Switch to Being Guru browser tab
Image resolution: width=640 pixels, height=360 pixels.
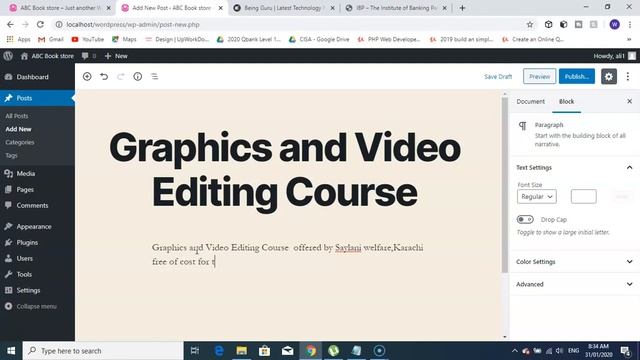283,8
